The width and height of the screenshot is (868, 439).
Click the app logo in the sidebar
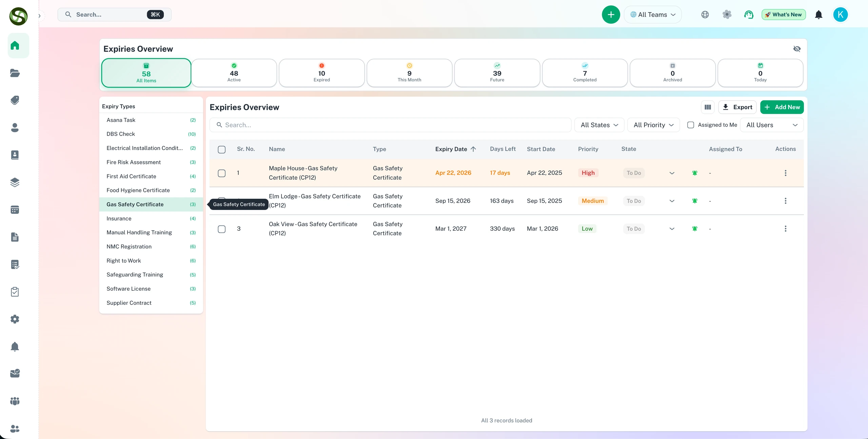[18, 16]
